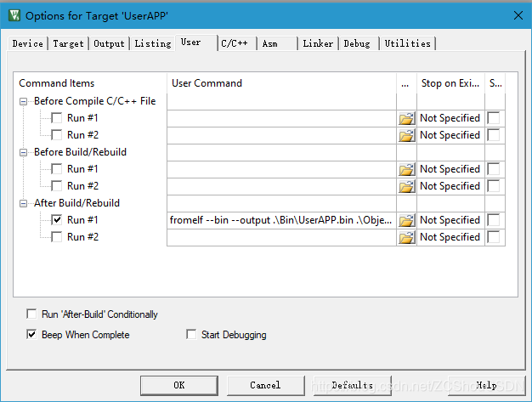532x402 pixels.
Task: Open the Help button
Action: click(486, 385)
